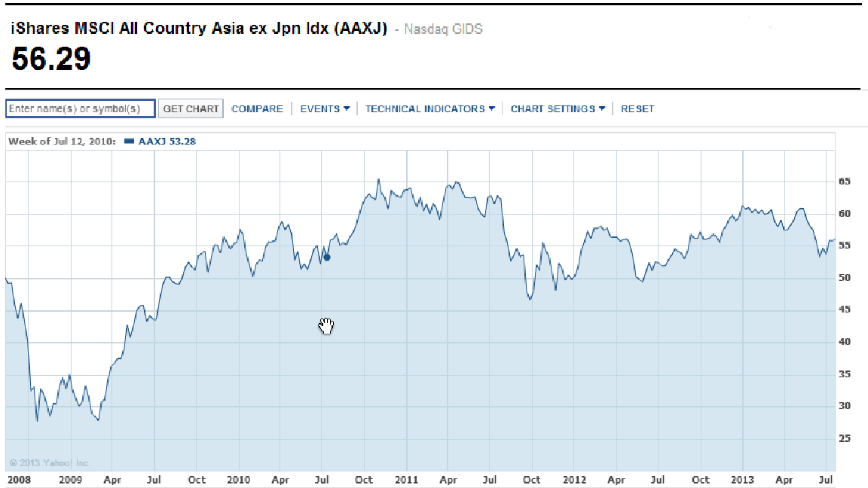Expand the EVENTS dropdown
The image size is (868, 488).
tap(325, 108)
